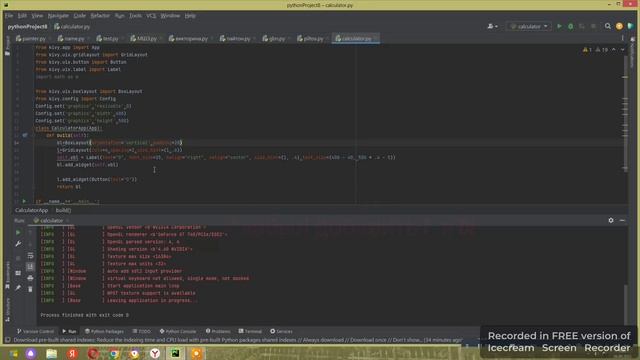Open the Python Console tool window
This screenshot has width=640, height=360.
click(178, 331)
